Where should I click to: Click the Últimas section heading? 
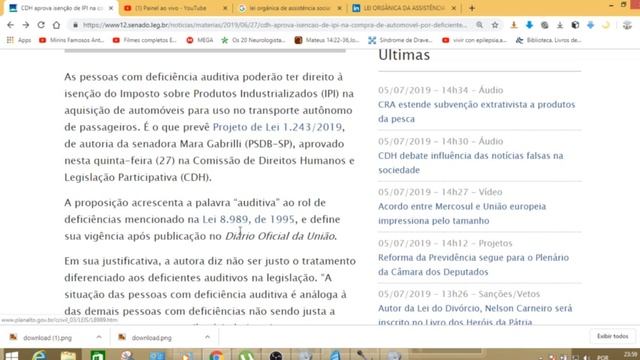[x=404, y=55]
